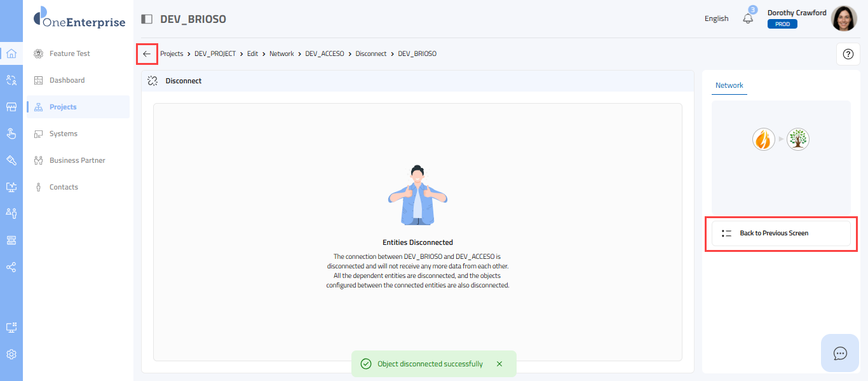This screenshot has height=381, width=868.
Task: Open the notifications bell
Action: coord(748,19)
